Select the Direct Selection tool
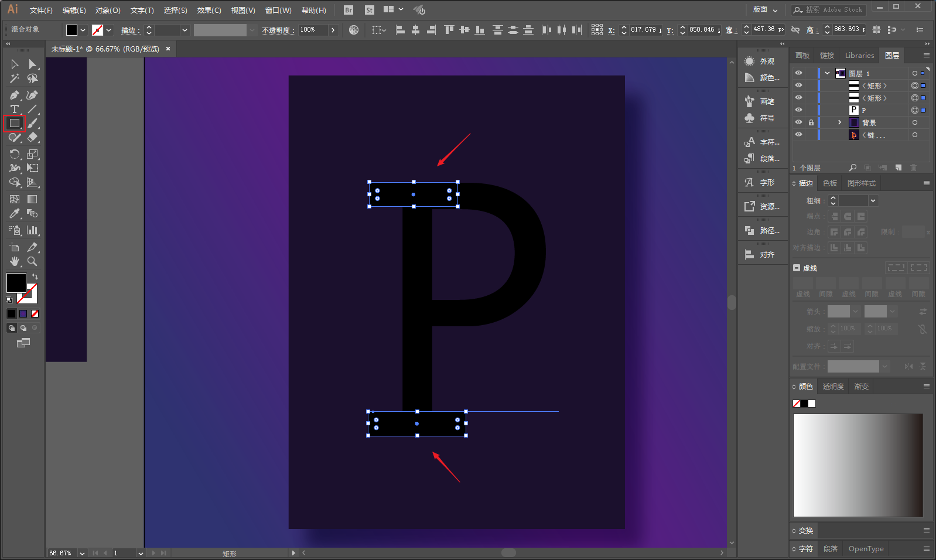Viewport: 936px width, 560px height. coord(32,64)
